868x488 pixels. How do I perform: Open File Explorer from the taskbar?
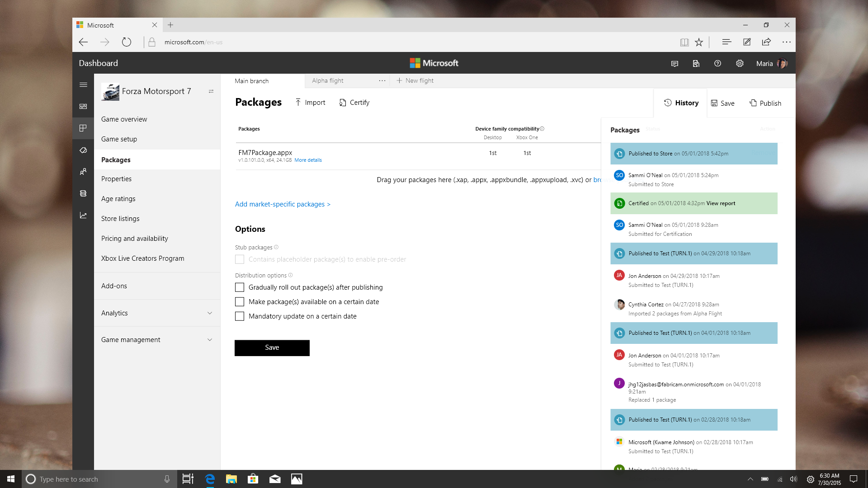click(231, 479)
